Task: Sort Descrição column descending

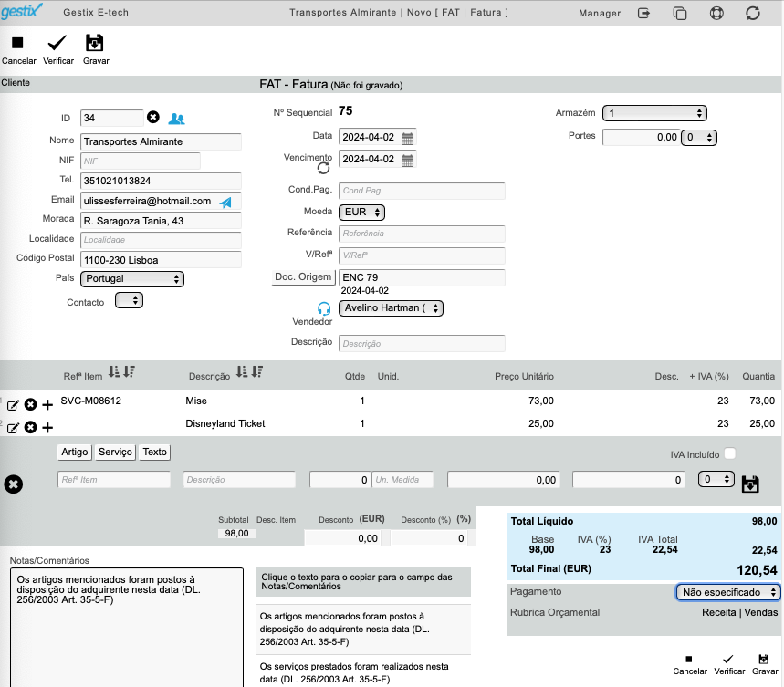Action: (x=257, y=371)
